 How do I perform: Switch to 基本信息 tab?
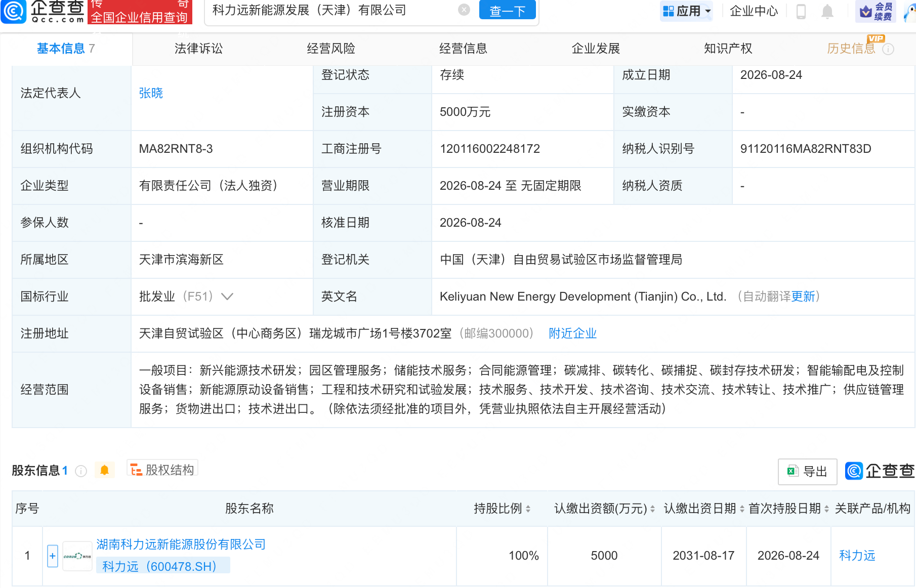(66, 49)
